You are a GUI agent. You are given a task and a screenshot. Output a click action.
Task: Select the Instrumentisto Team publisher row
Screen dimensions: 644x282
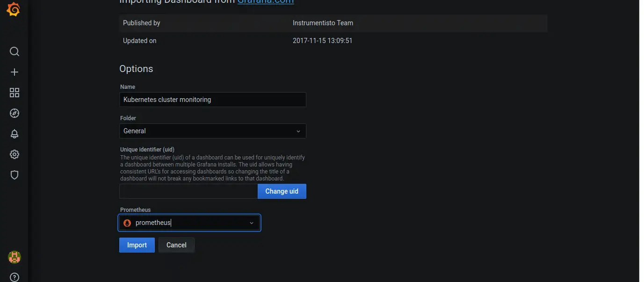pyautogui.click(x=321, y=22)
